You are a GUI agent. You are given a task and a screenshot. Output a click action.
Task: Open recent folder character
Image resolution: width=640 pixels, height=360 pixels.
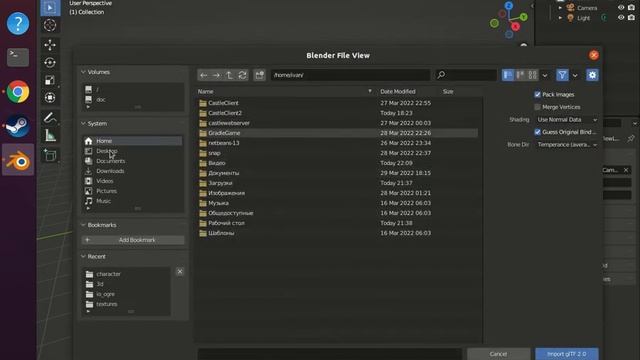tap(127, 274)
